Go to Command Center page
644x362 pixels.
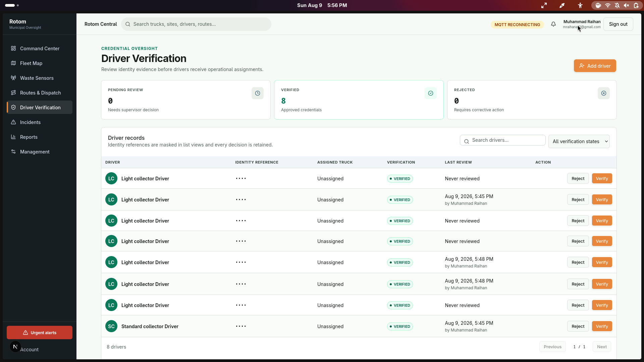pos(40,48)
